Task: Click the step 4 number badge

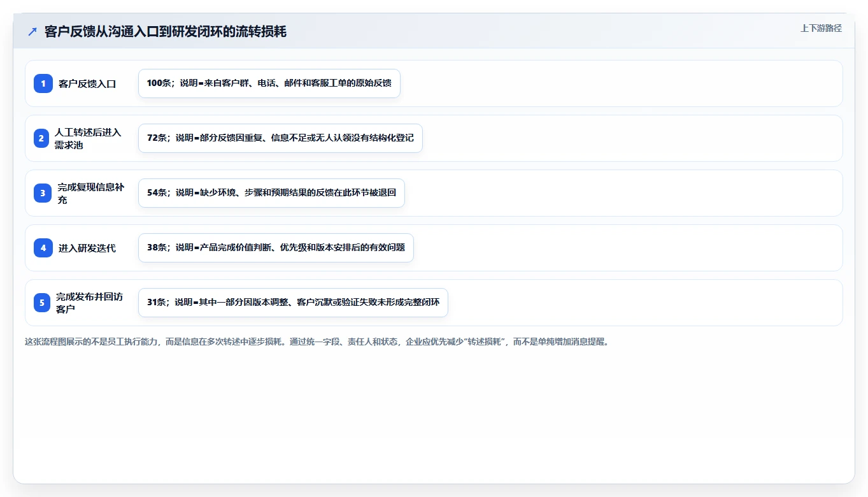Action: click(x=43, y=248)
